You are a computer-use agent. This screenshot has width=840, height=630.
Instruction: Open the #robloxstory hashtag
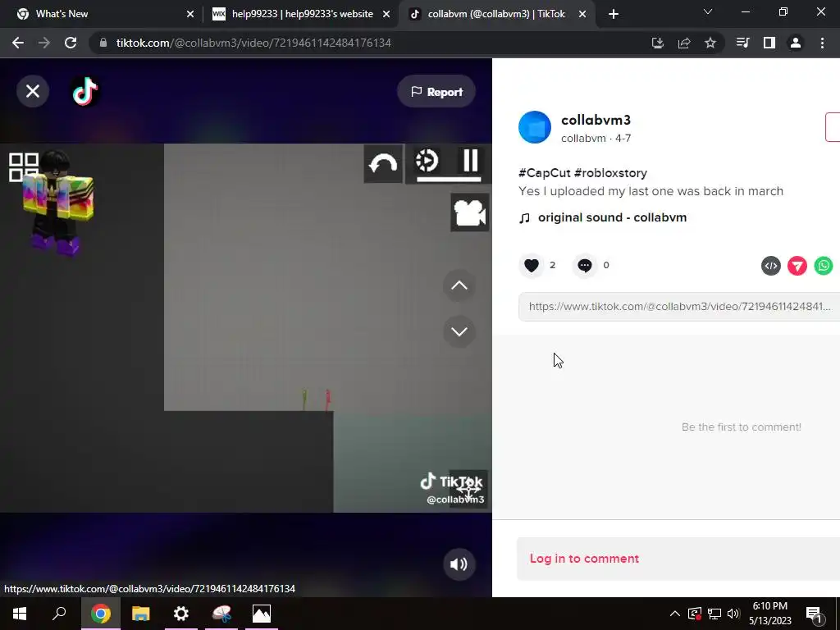610,173
